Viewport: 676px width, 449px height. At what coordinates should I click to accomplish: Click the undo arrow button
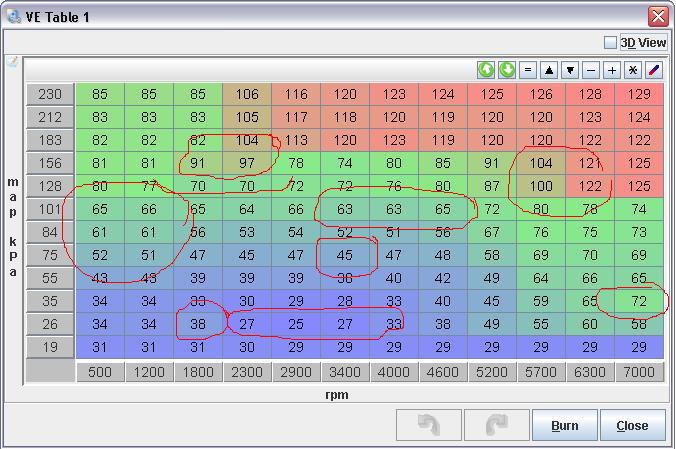pyautogui.click(x=429, y=425)
